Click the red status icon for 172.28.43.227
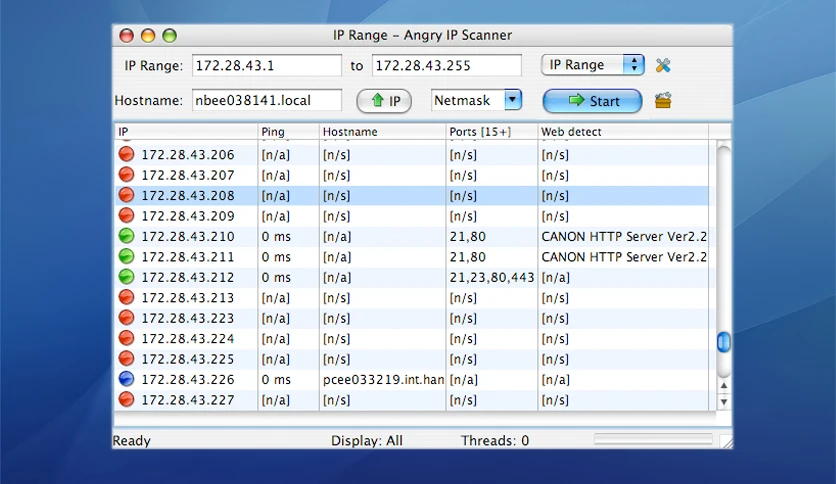 (126, 399)
